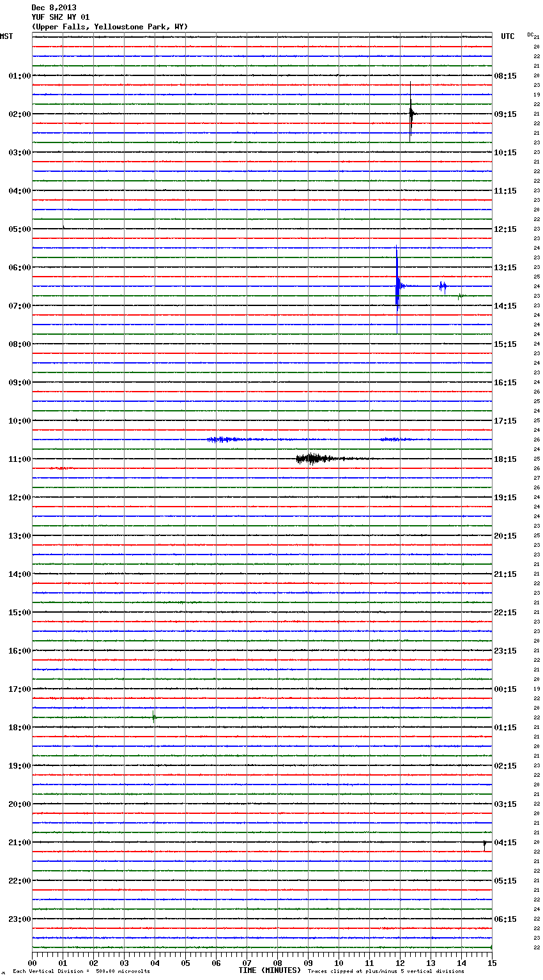Viewport: 543px width, 980px height.
Task: Select the '23:00' MST hour label
Action: pos(19,919)
